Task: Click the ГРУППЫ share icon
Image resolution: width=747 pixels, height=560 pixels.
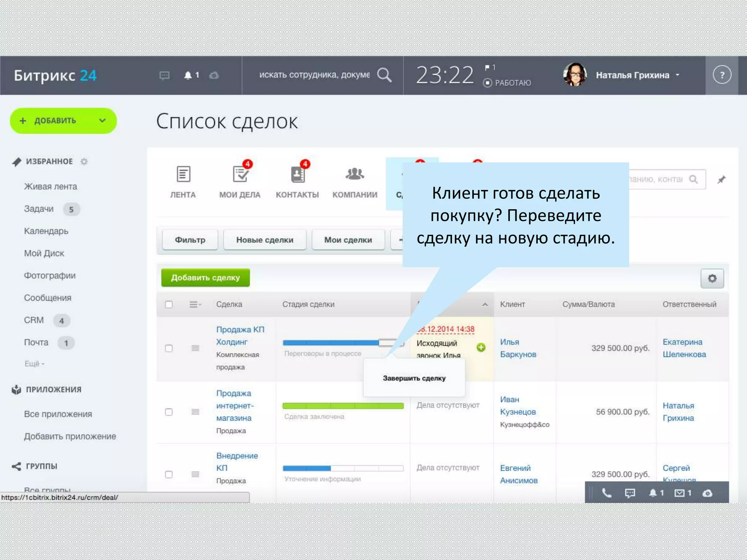Action: pos(16,466)
